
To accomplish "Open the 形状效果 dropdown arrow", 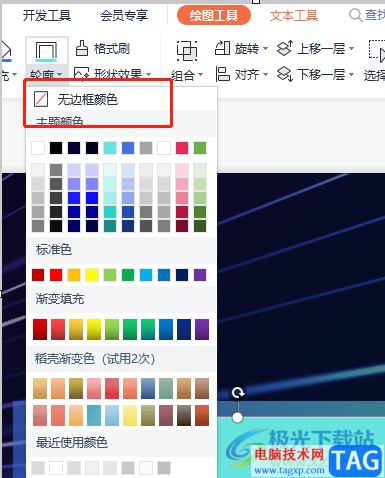I will coord(149,74).
